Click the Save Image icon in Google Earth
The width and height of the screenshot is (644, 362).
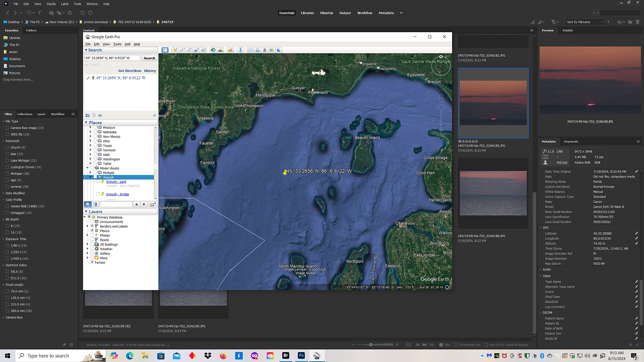coord(264,50)
